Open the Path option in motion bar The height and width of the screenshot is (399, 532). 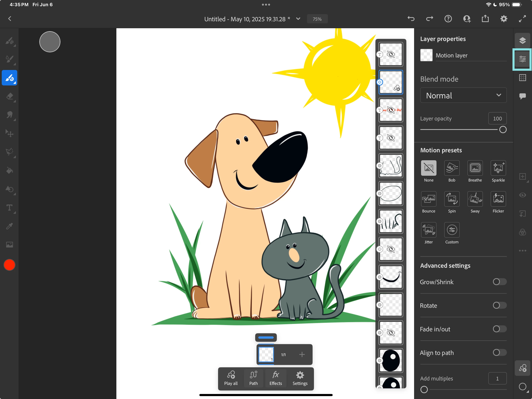pos(253,378)
